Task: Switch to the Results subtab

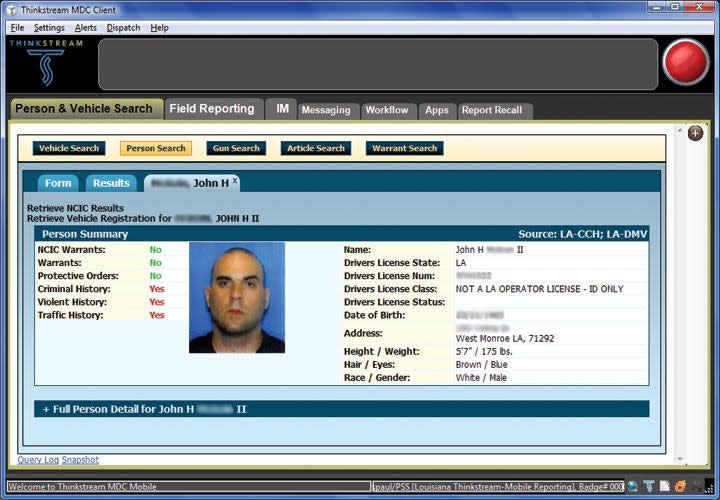Action: point(111,183)
